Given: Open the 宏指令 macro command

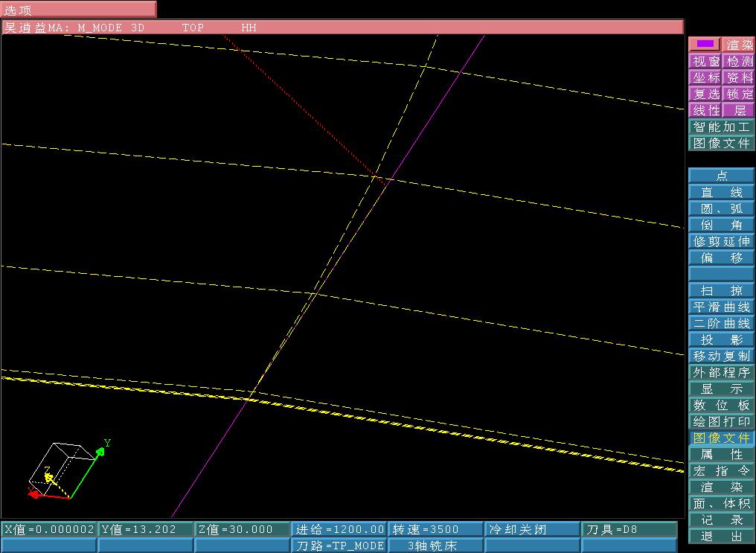Looking at the screenshot, I should pyautogui.click(x=722, y=470).
